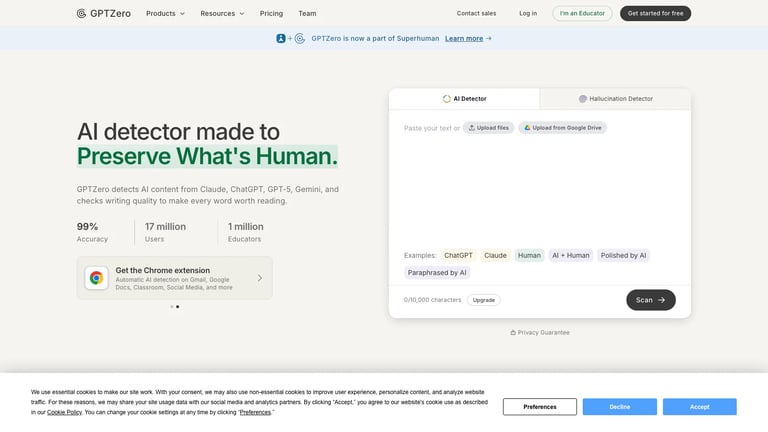Click the Log in link
768x432 pixels.
point(528,13)
